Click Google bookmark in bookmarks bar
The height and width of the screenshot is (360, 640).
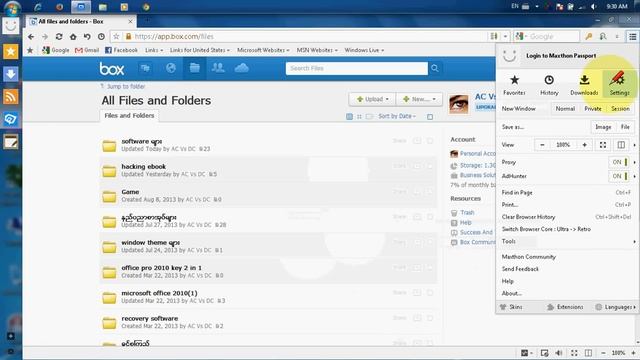click(x=56, y=50)
